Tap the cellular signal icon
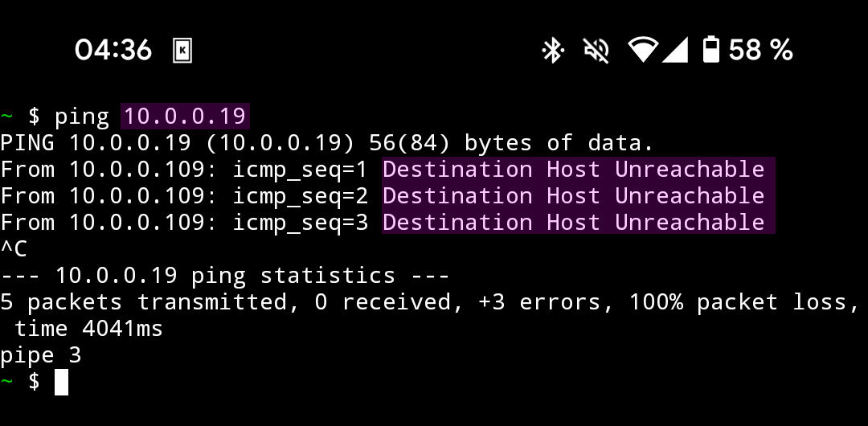Viewport: 868px width, 426px height. point(675,51)
